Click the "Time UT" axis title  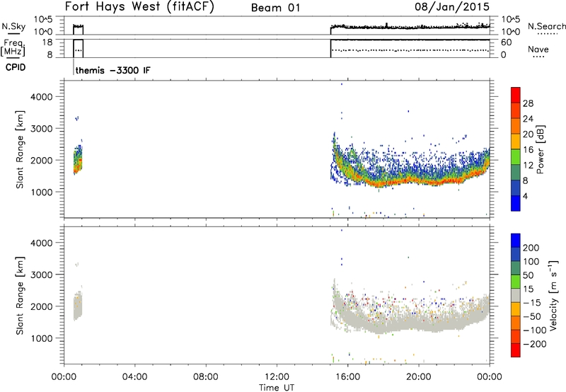(277, 388)
